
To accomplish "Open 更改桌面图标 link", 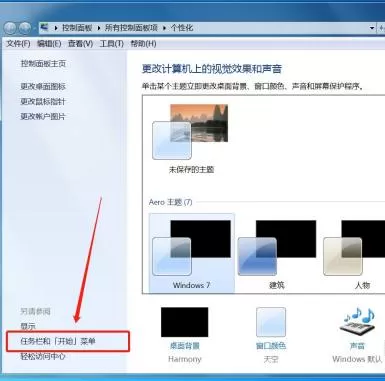I will pos(43,86).
